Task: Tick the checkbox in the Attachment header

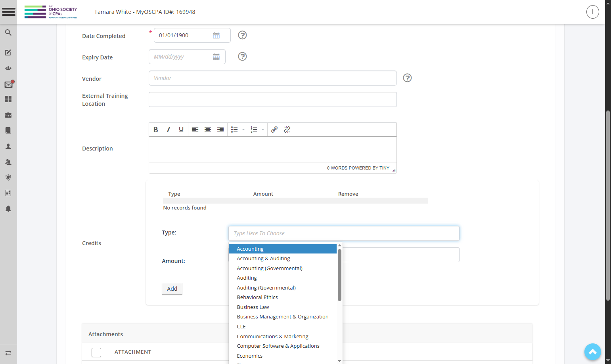Action: tap(96, 352)
